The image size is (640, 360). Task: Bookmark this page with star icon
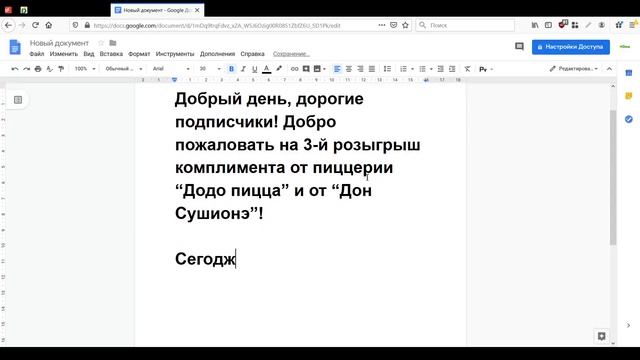pyautogui.click(x=405, y=25)
